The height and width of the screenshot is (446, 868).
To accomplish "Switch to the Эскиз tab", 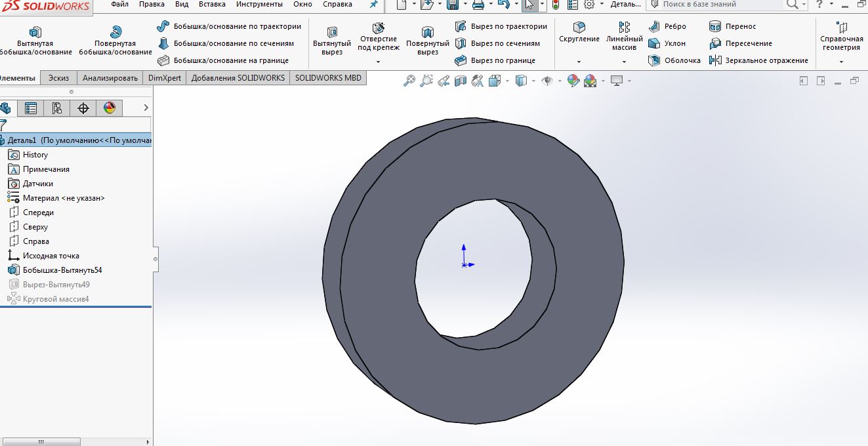I will (58, 77).
